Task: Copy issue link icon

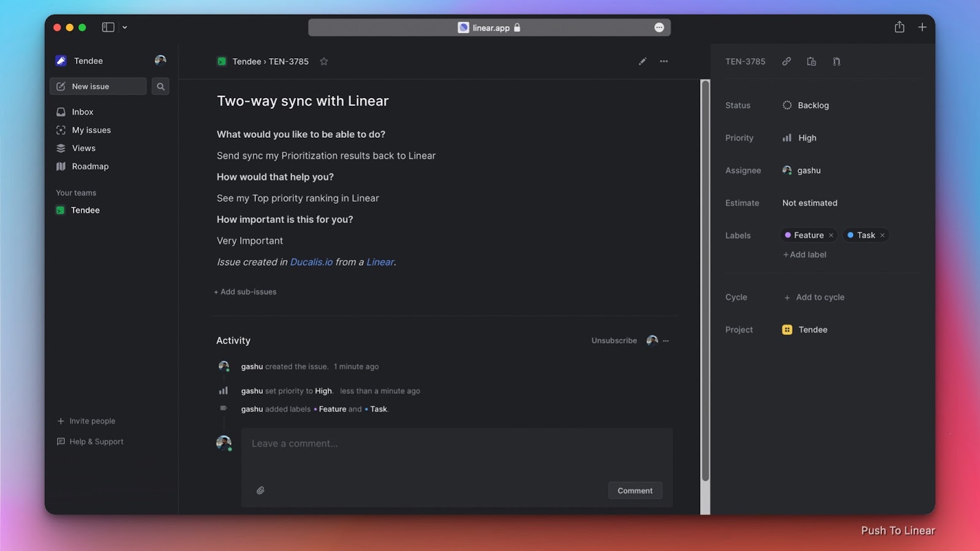Action: tap(786, 61)
